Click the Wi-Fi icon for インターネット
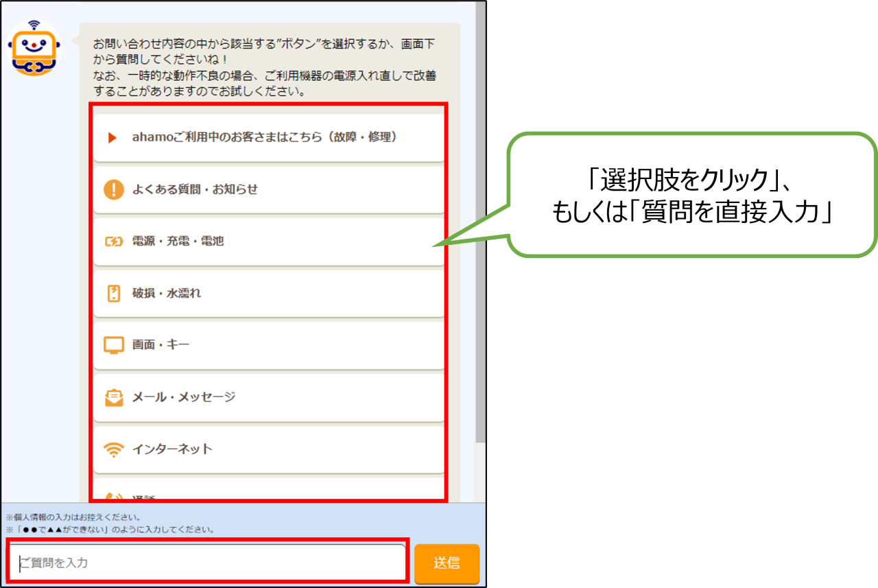Image resolution: width=878 pixels, height=588 pixels. (x=113, y=450)
